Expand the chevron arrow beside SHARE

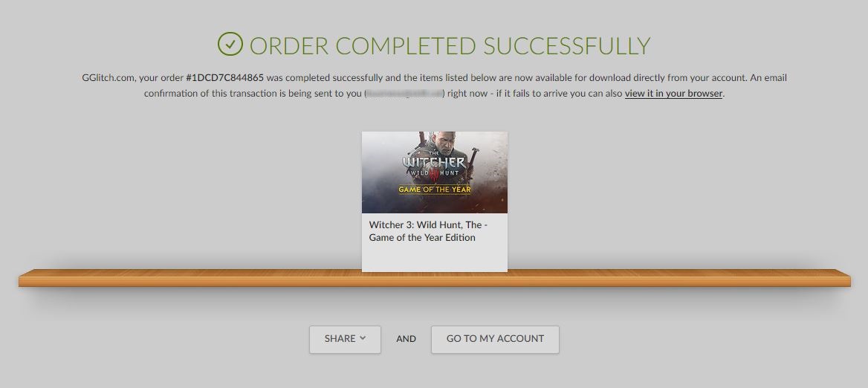click(363, 338)
